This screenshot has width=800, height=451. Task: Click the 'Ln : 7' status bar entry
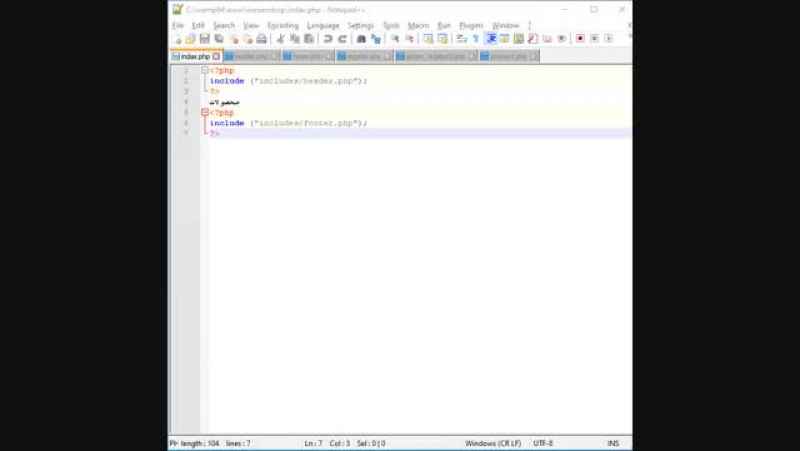(313, 443)
